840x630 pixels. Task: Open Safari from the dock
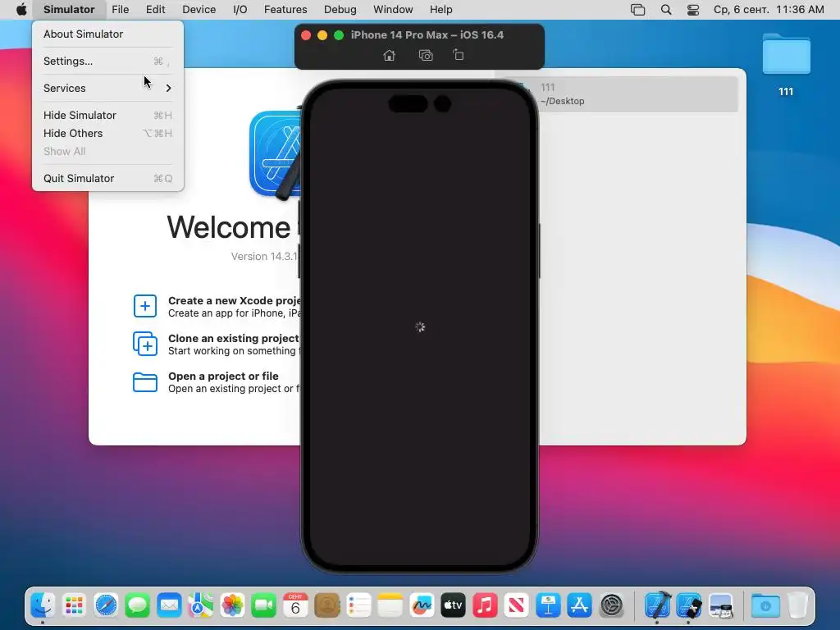(106, 606)
